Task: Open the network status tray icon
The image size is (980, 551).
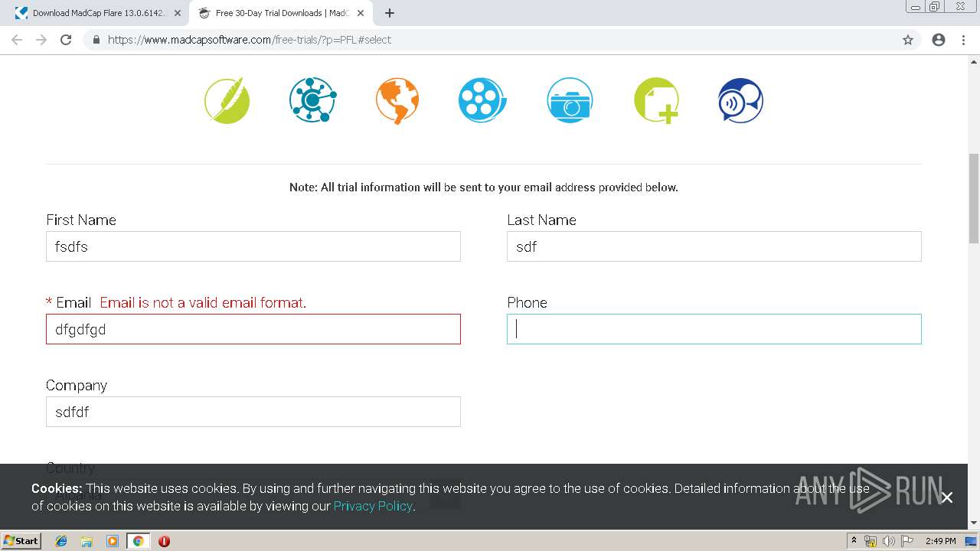Action: point(871,541)
